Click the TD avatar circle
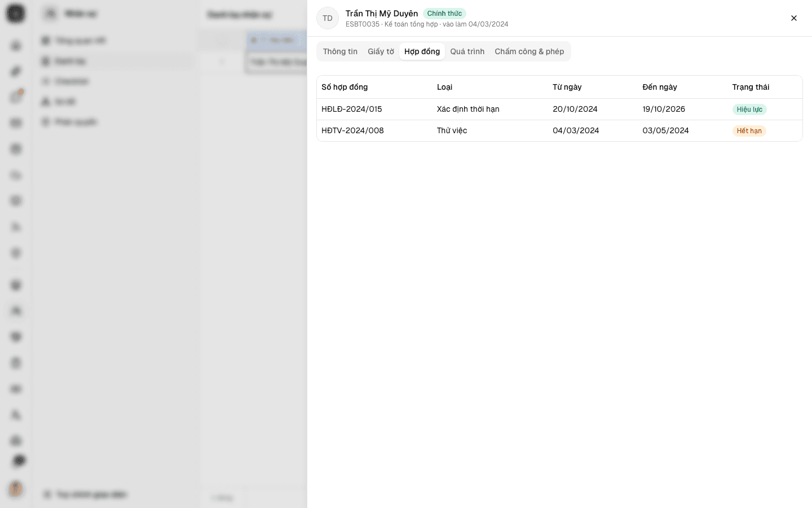Image resolution: width=812 pixels, height=508 pixels. point(328,18)
